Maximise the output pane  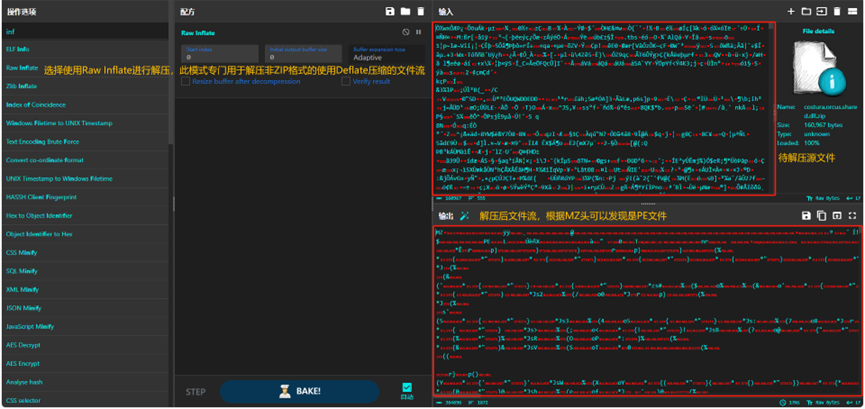tap(852, 215)
